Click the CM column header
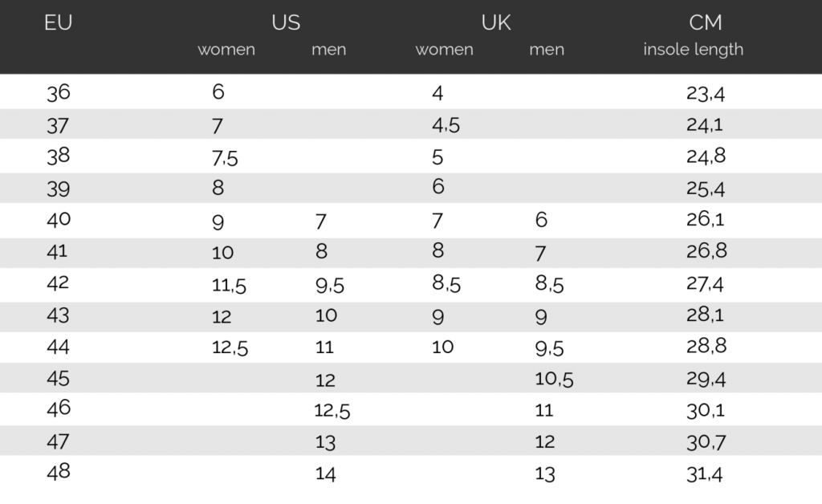Screen dimensions: 822x504 tap(706, 22)
